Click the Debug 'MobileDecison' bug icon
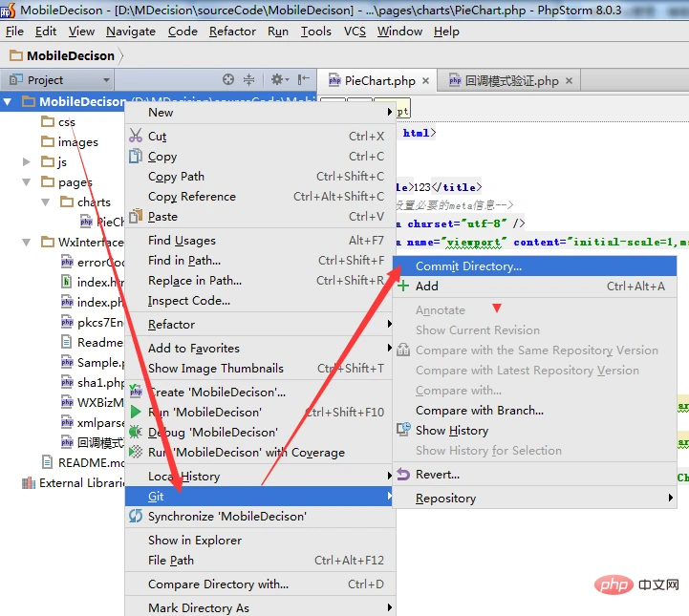Screen dimensions: 689x616 click(136, 432)
